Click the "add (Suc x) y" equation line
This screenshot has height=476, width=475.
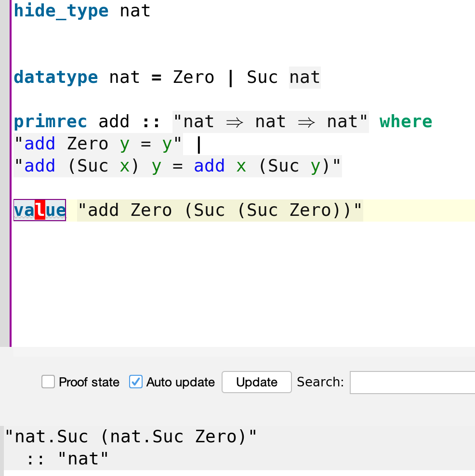click(x=177, y=166)
